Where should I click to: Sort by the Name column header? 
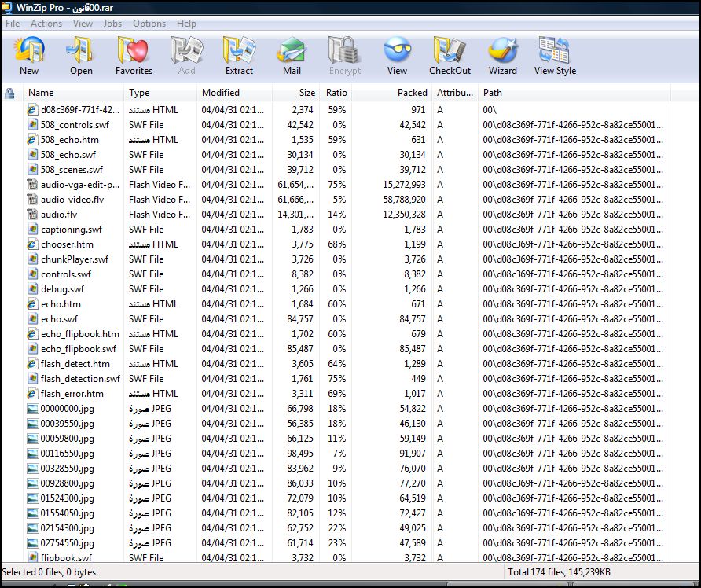pos(74,93)
